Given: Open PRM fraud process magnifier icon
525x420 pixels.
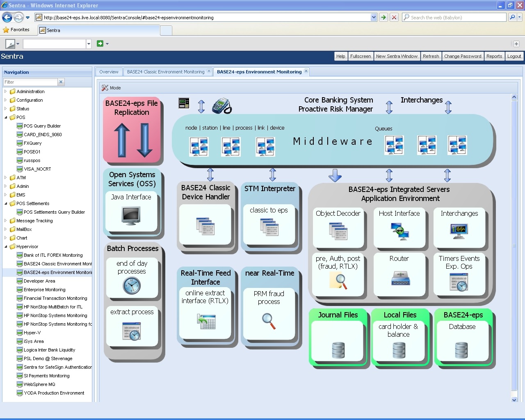Looking at the screenshot, I should (269, 321).
